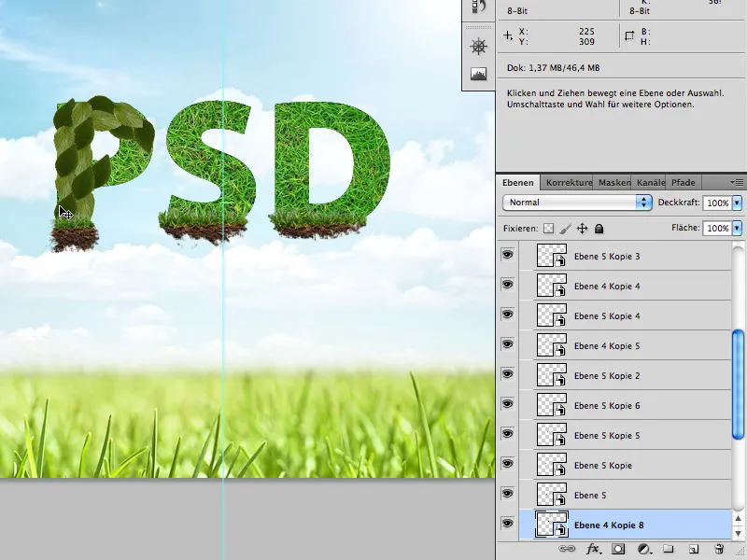747x560 pixels.
Task: Open the Layers panel options menu
Action: [x=737, y=182]
